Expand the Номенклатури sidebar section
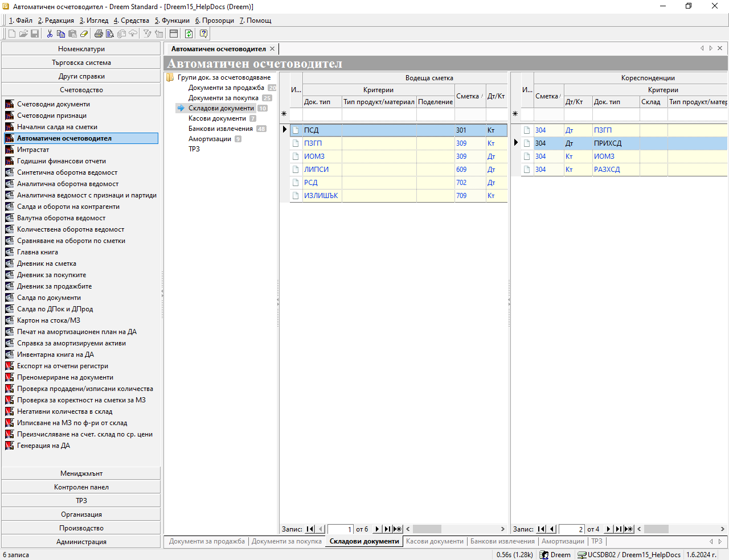Image resolution: width=729 pixels, height=560 pixels. [x=81, y=49]
